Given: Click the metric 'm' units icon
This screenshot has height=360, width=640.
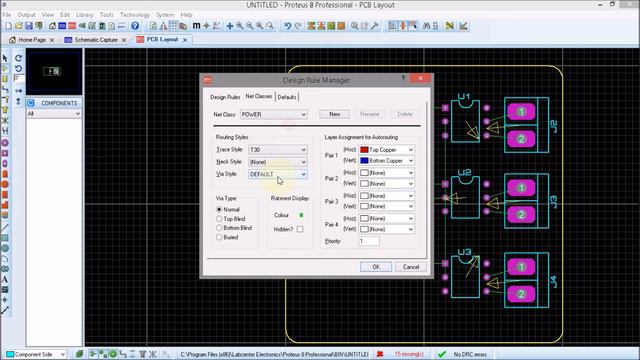Looking at the screenshot, I should (196, 26).
